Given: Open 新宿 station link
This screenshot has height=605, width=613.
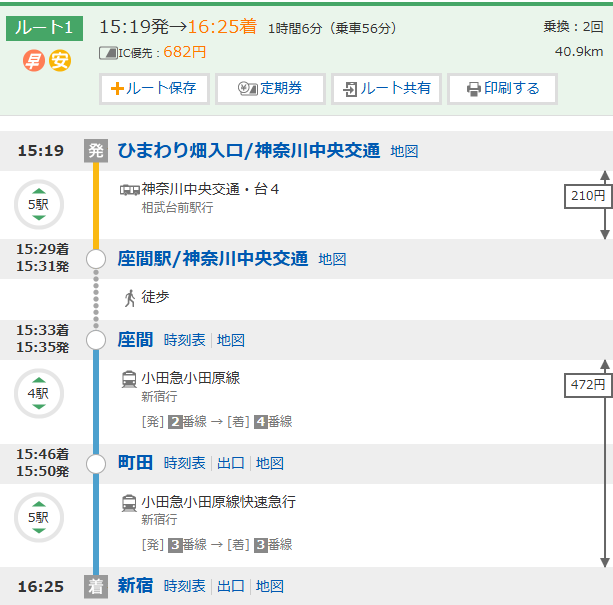Looking at the screenshot, I should [x=135, y=586].
